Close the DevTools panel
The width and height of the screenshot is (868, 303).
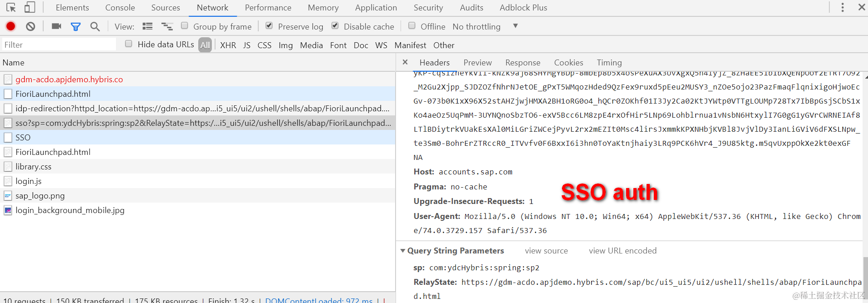862,7
